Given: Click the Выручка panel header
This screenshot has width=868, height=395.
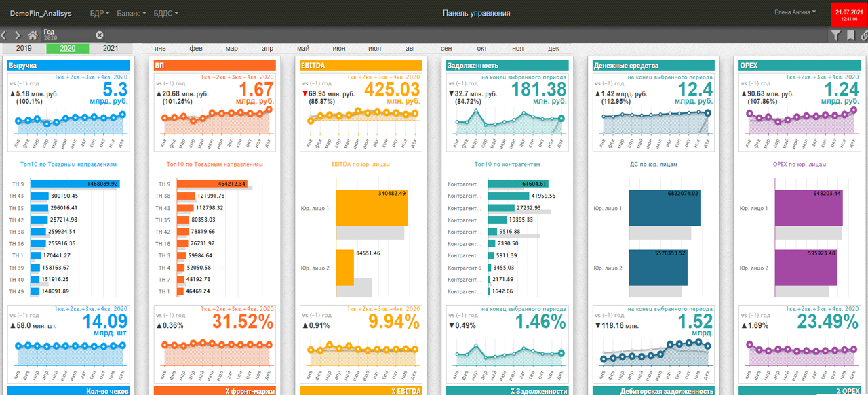Looking at the screenshot, I should [x=68, y=66].
